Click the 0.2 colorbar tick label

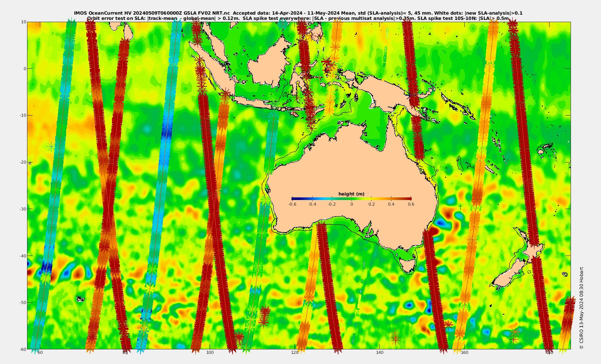click(371, 205)
